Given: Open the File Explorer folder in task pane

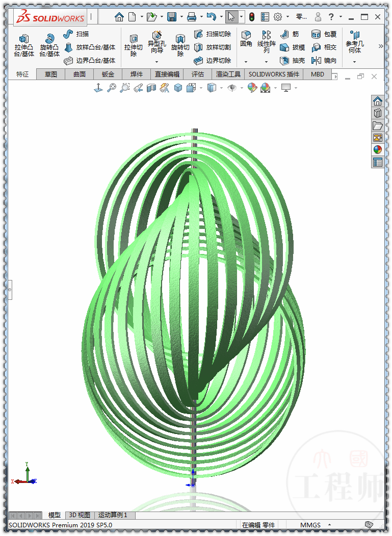Looking at the screenshot, I should (x=378, y=125).
